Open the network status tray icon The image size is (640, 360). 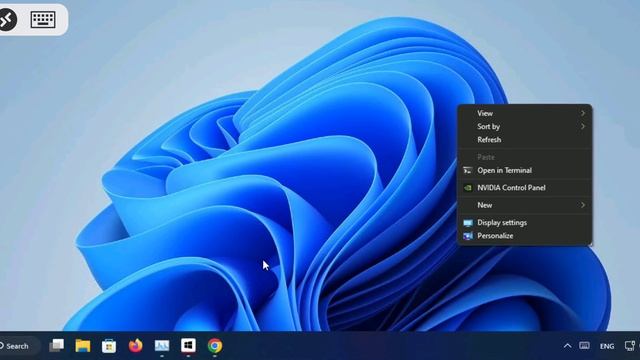click(630, 346)
